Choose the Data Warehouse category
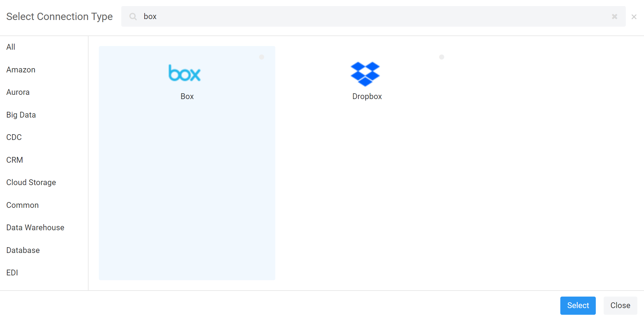Screen dimensions: 644x319 tap(35, 228)
